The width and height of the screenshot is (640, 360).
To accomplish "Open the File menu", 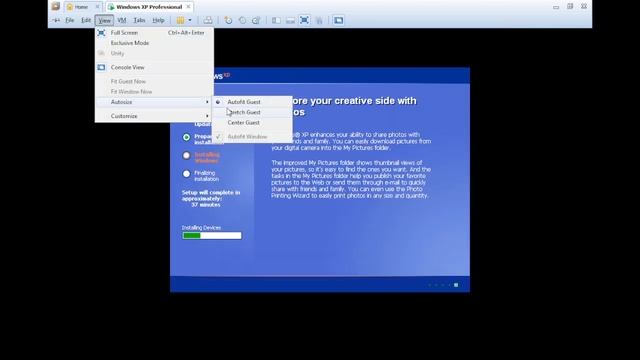I will (x=70, y=20).
